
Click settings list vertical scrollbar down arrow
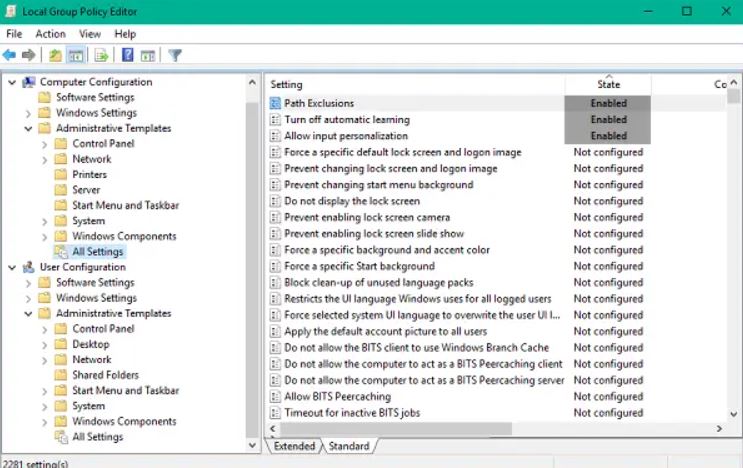[x=734, y=414]
